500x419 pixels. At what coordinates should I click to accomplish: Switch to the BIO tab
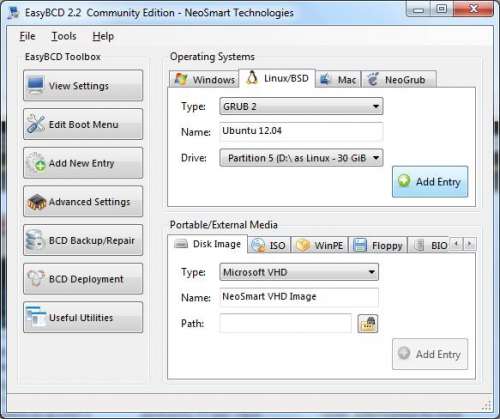coord(429,245)
